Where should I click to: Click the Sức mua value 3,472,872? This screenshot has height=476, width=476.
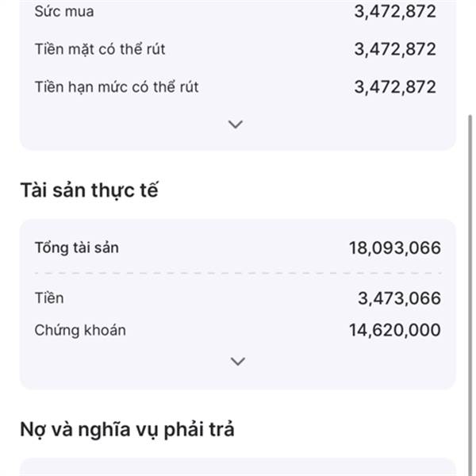pyautogui.click(x=395, y=12)
